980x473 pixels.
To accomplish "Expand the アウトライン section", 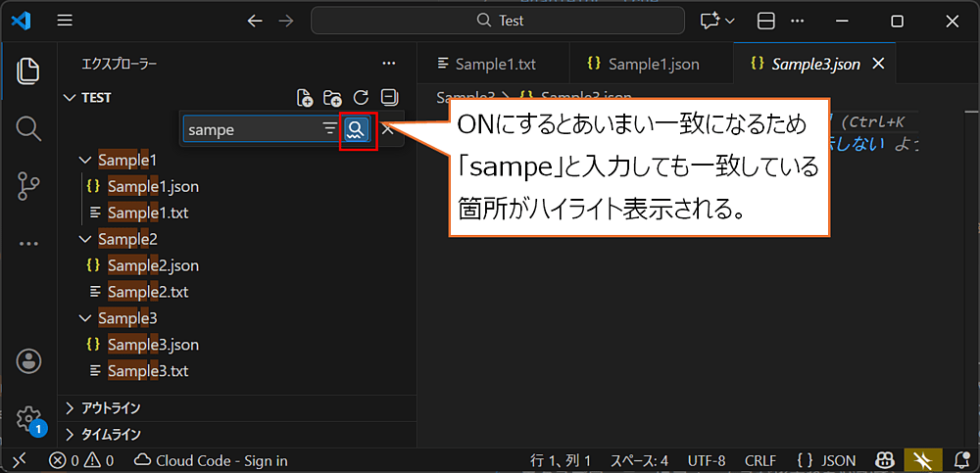I will tap(237, 408).
